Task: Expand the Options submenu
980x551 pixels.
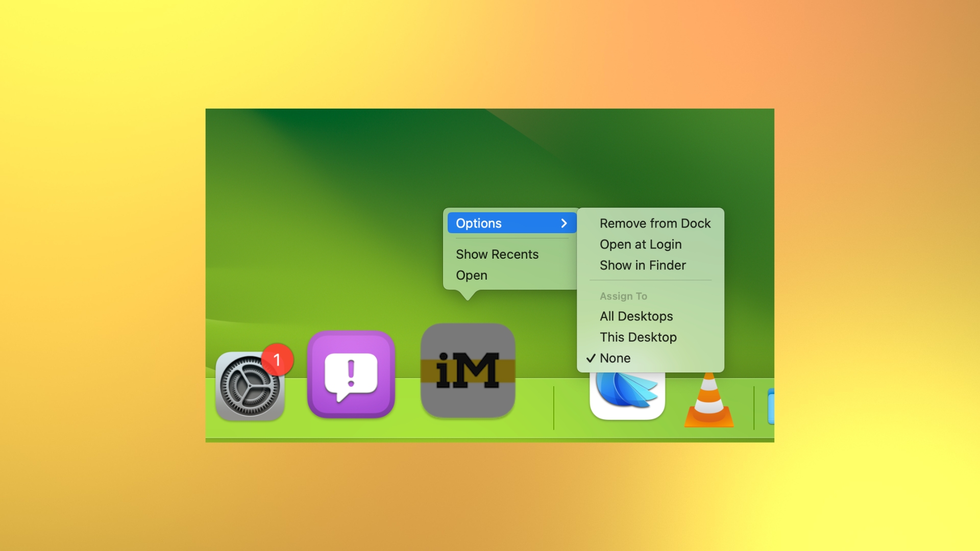Action: (512, 223)
